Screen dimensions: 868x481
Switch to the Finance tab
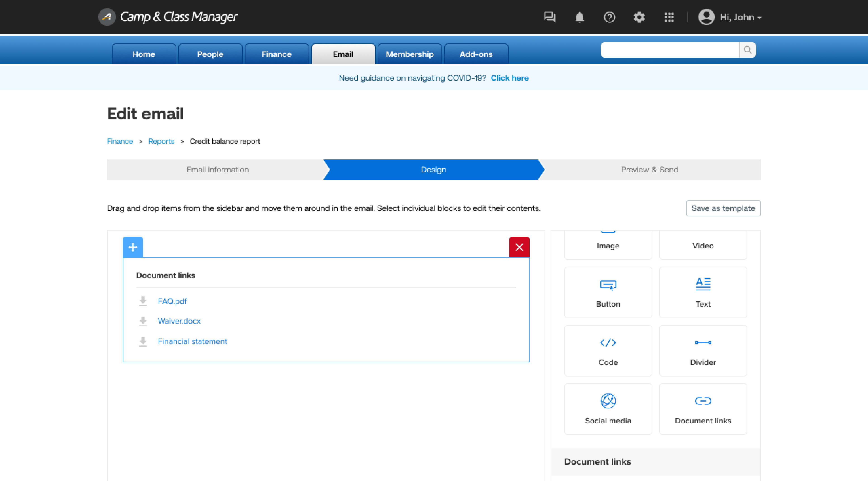(x=276, y=54)
